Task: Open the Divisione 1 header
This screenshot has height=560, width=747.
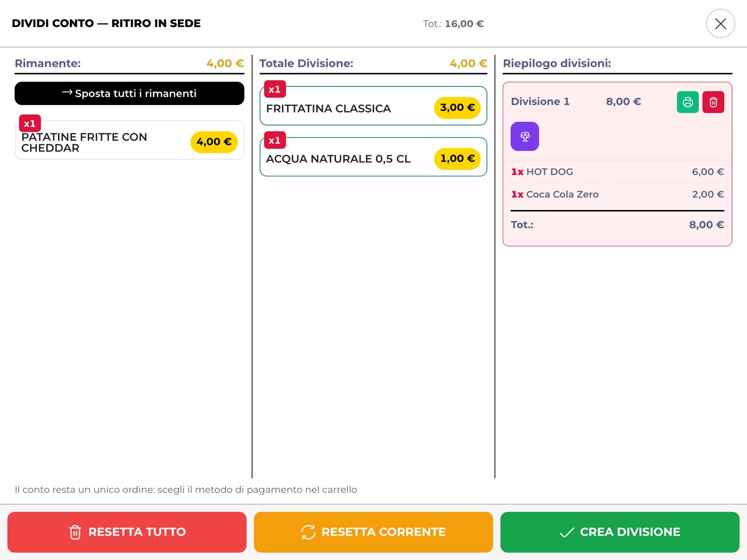Action: (576, 102)
